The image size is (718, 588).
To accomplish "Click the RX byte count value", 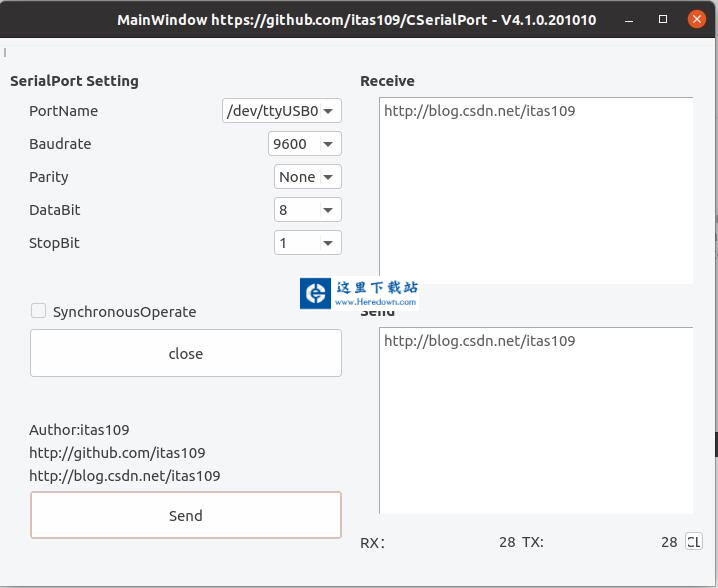I will 506,542.
